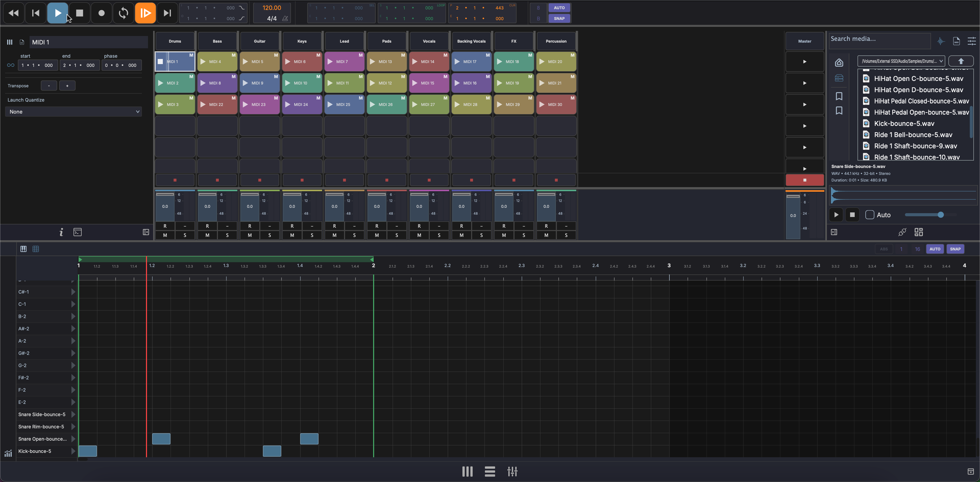The image size is (980, 482).
Task: Toggle loop playback in the transport bar
Action: click(123, 13)
